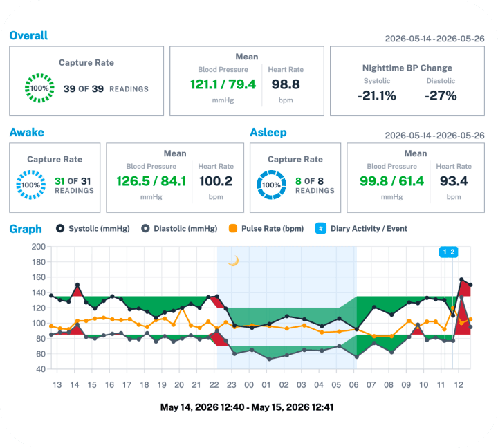Click the Graph section heading
498x448 pixels.
(x=26, y=229)
